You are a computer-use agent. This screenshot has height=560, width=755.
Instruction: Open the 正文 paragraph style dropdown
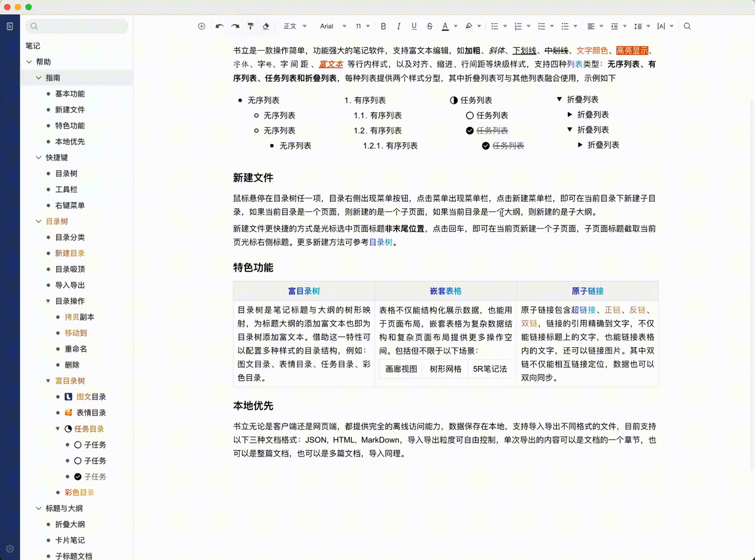[295, 26]
